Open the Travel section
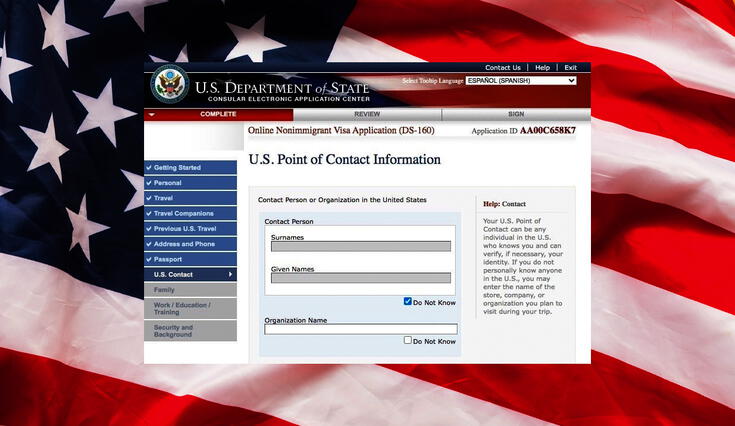Image resolution: width=735 pixels, height=426 pixels. pos(190,198)
